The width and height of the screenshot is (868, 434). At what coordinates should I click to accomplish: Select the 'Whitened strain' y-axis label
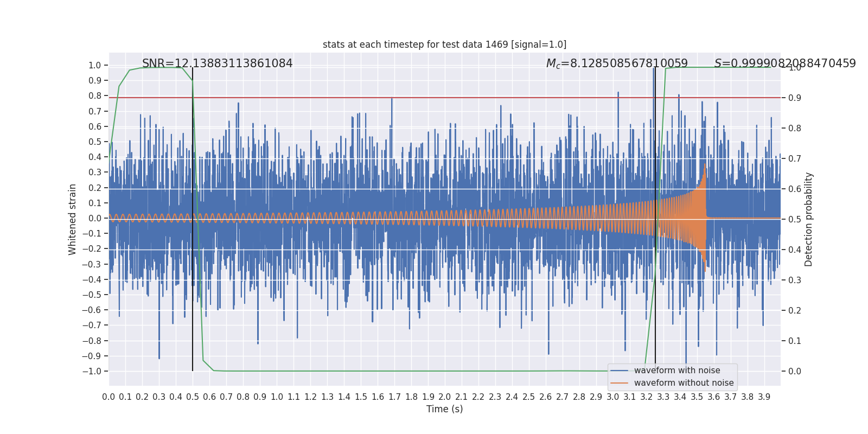[72, 219]
